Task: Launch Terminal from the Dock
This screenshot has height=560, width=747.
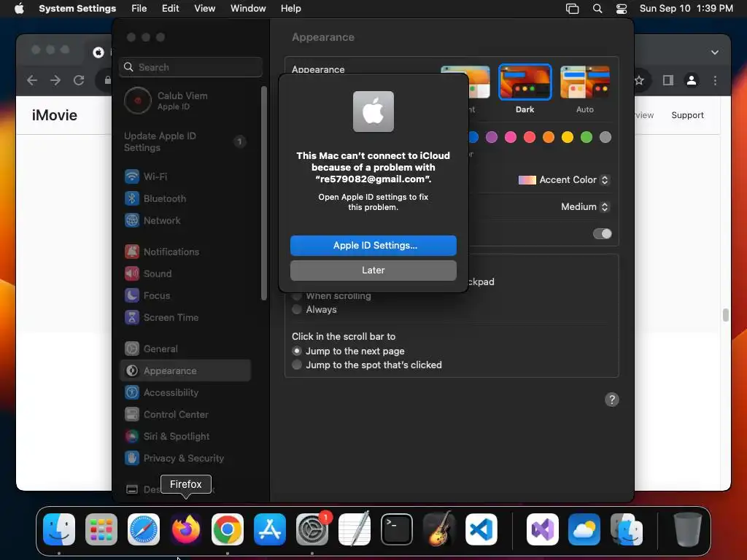Action: pos(396,529)
